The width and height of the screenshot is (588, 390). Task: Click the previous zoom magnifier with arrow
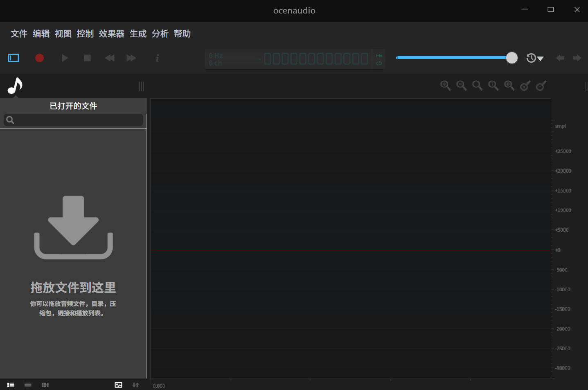click(509, 86)
